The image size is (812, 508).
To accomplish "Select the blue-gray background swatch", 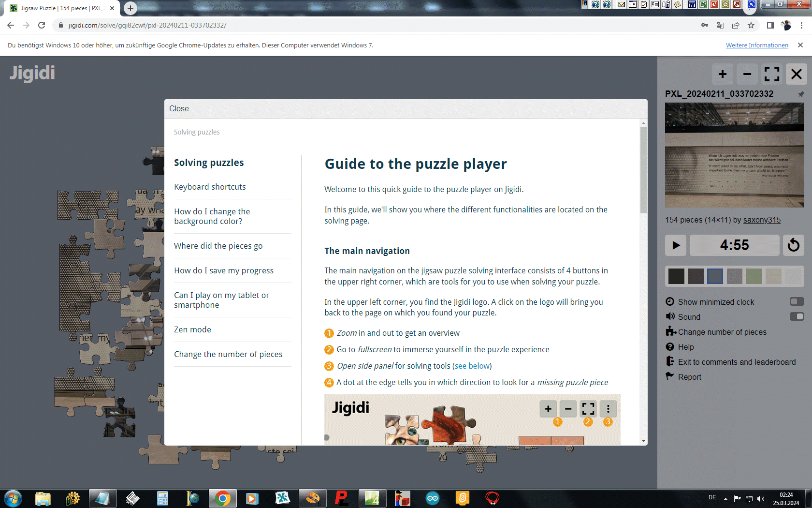I will 715,276.
